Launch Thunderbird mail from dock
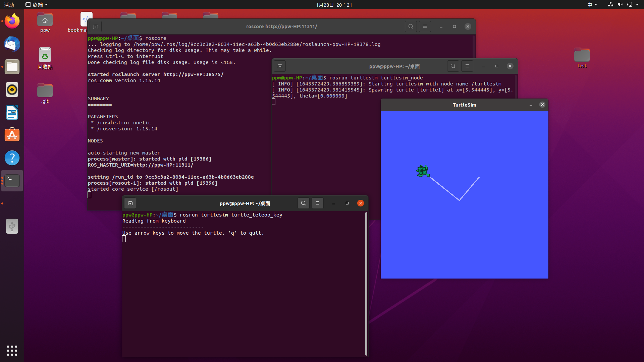The height and width of the screenshot is (362, 644). pos(12,44)
